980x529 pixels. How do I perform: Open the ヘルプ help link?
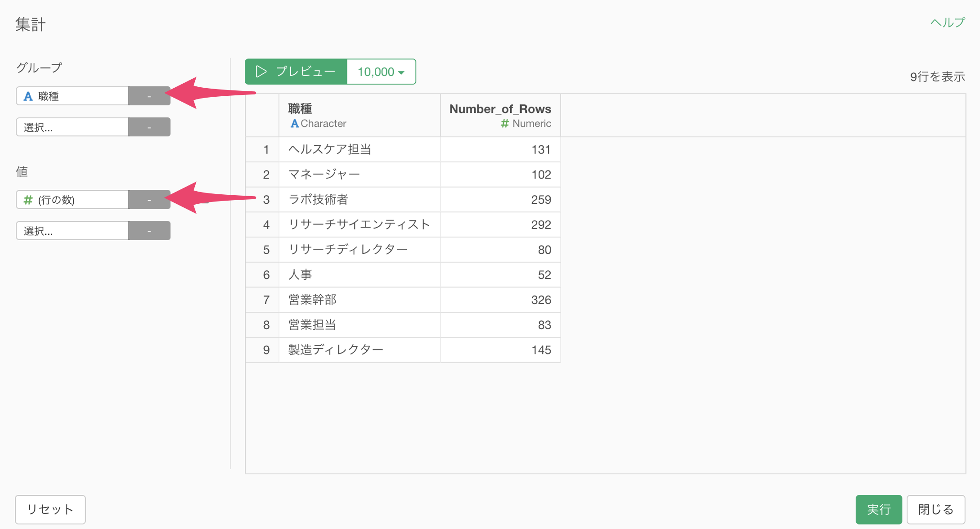(x=948, y=22)
